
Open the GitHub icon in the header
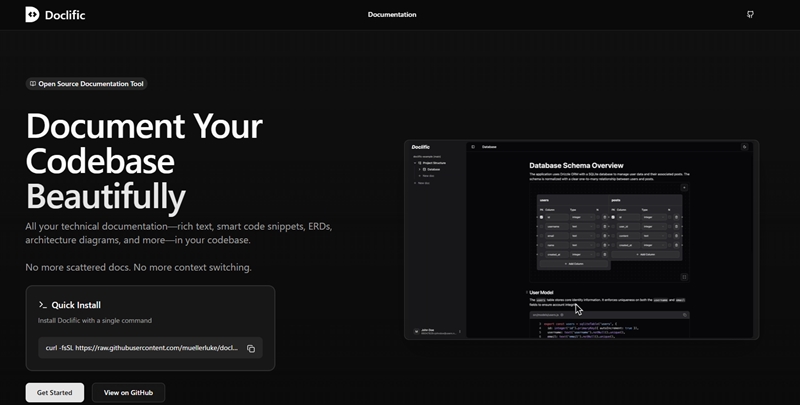750,14
